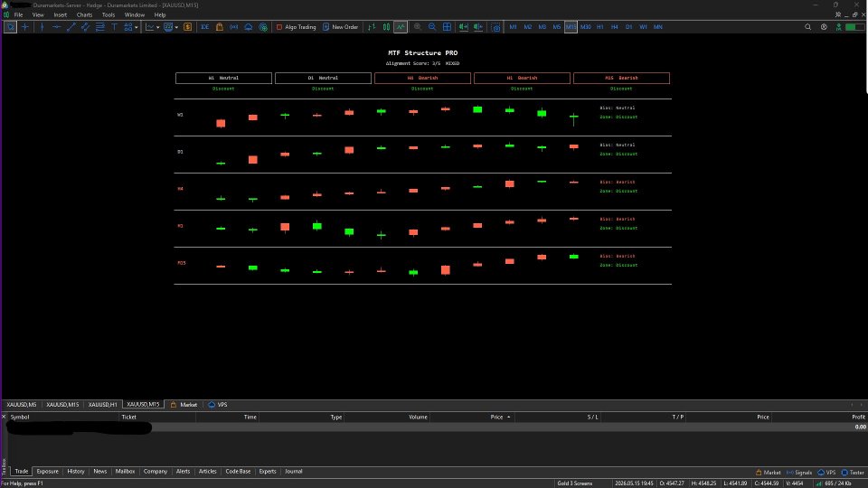Expand the templates dropdown arrow

176,27
